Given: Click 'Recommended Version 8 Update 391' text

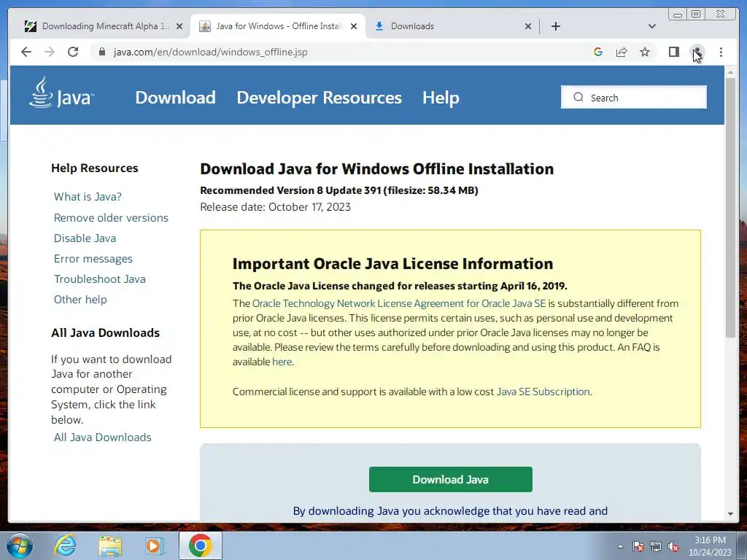Looking at the screenshot, I should 290,190.
